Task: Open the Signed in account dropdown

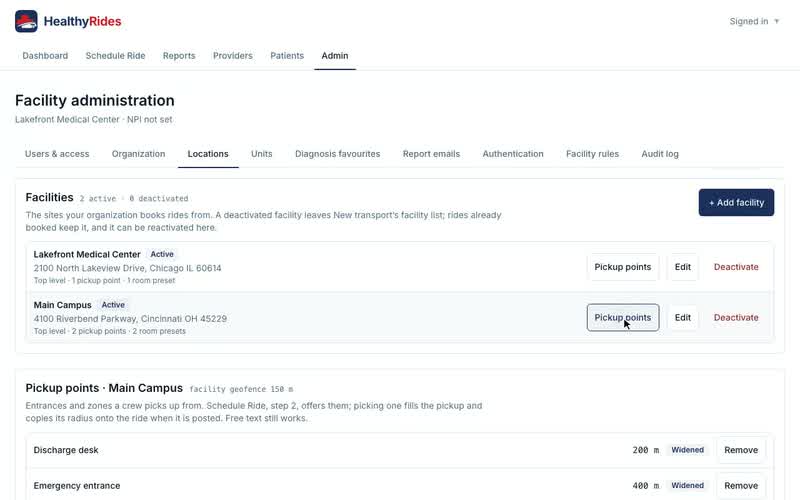Action: [754, 21]
